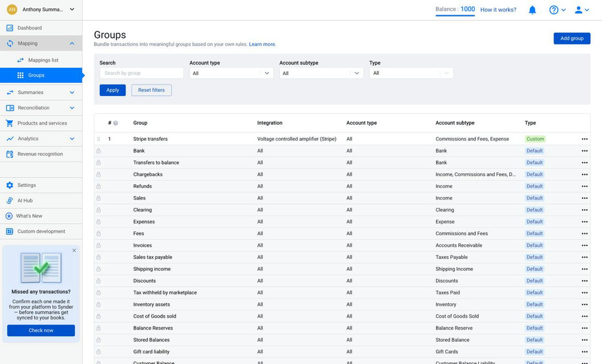The width and height of the screenshot is (602, 364).
Task: Click the Revenue recognition calendar icon
Action: (x=10, y=154)
